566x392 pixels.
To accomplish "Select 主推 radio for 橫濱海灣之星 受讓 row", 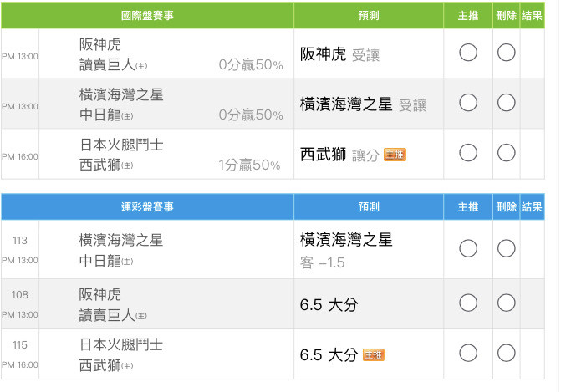I will coord(468,103).
